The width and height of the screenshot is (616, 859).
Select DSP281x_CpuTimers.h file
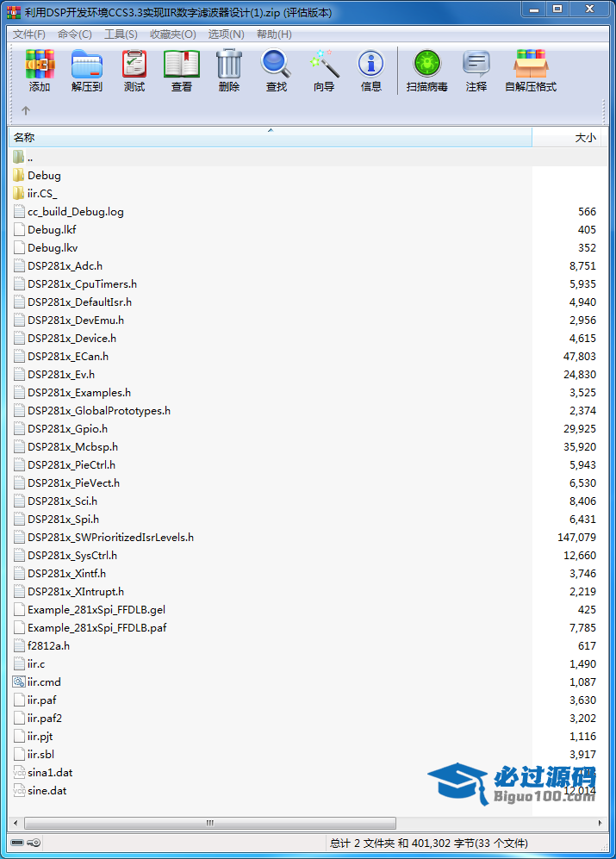pyautogui.click(x=75, y=283)
